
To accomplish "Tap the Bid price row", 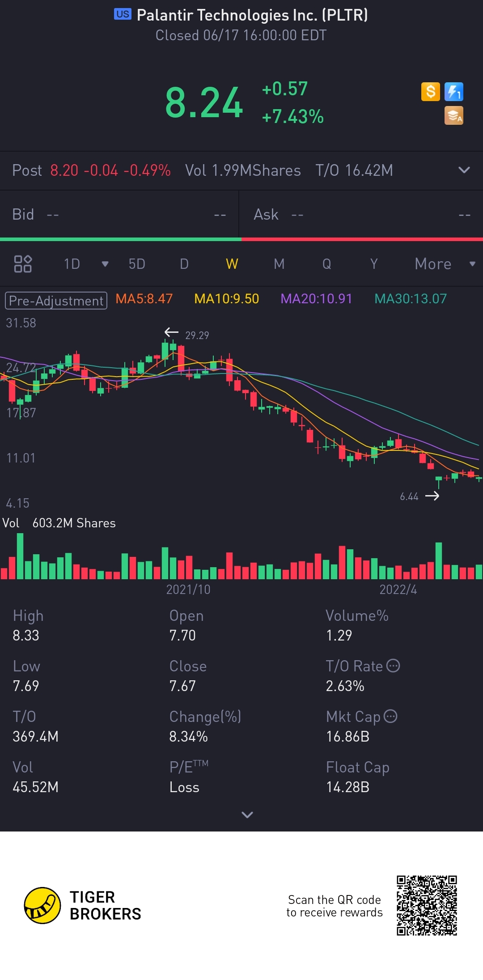I will coord(119,215).
